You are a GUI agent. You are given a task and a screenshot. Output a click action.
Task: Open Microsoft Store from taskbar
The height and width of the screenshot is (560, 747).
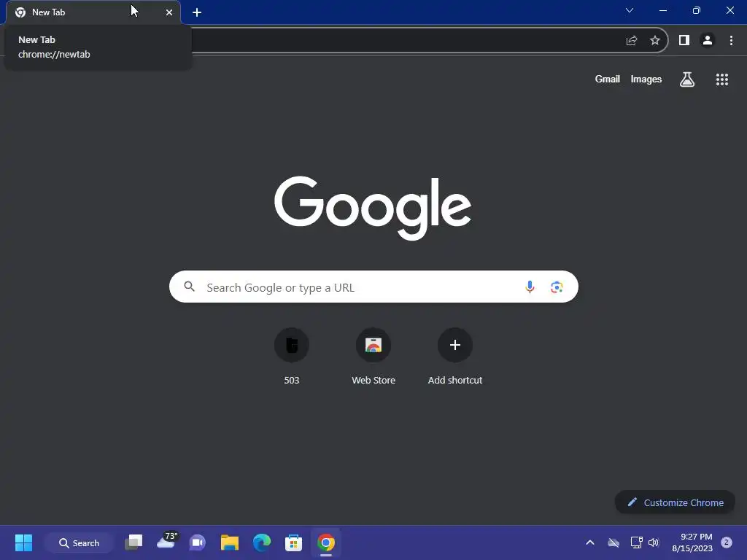(293, 542)
